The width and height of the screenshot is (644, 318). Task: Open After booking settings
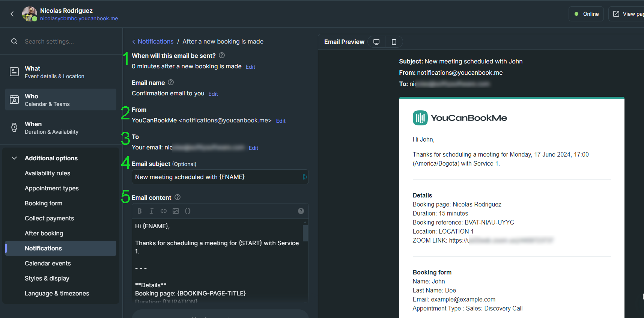pyautogui.click(x=44, y=233)
